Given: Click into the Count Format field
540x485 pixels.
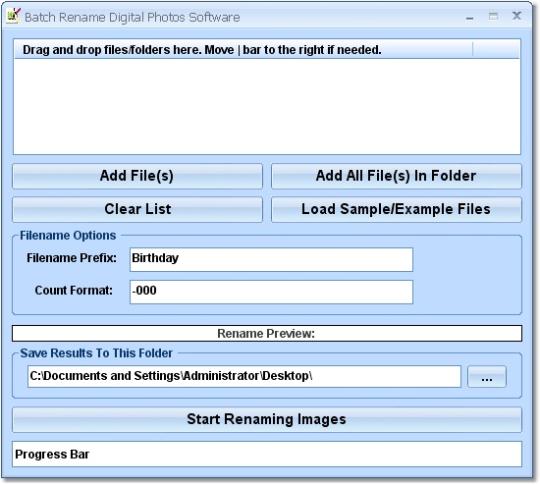Looking at the screenshot, I should 271,292.
